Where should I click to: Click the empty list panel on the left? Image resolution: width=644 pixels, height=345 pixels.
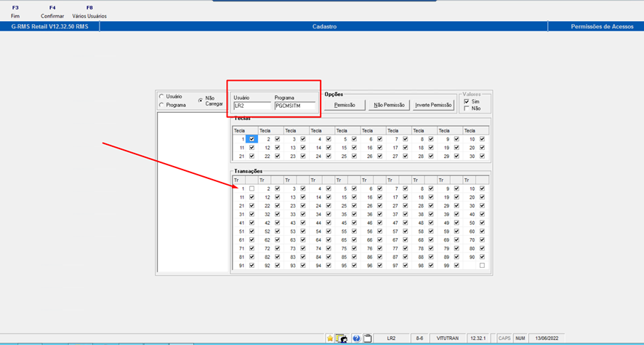point(193,191)
